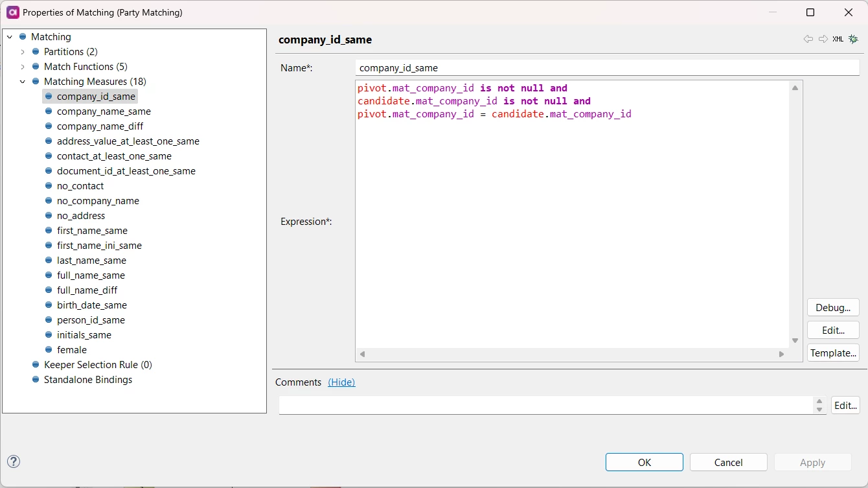This screenshot has width=868, height=488.
Task: Select the first_name_ini_same measure
Action: pyautogui.click(x=99, y=246)
